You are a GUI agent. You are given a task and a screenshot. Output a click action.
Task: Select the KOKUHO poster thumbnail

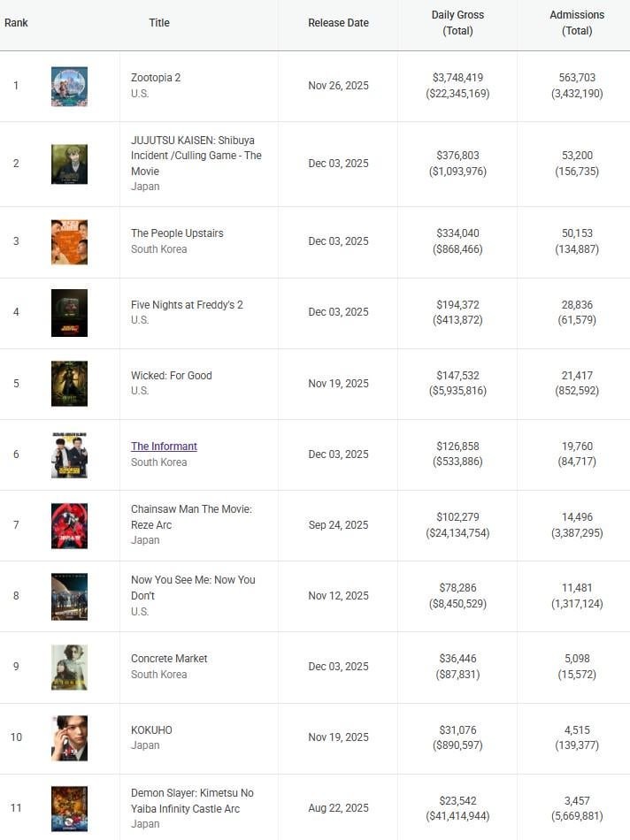(69, 737)
